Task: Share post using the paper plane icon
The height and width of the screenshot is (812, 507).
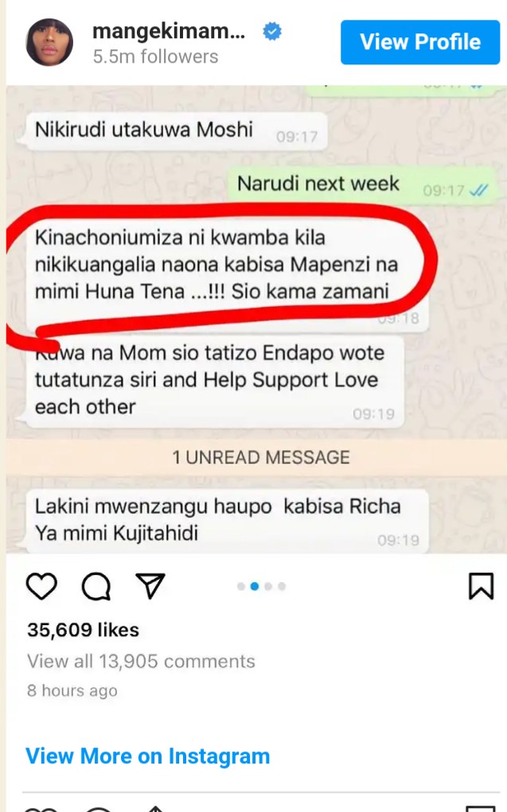Action: coord(150,585)
